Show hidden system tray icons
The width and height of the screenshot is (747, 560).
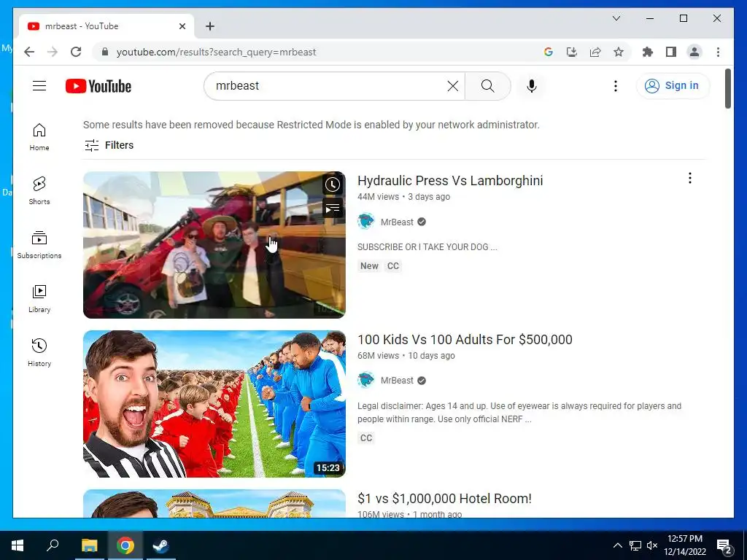click(617, 545)
